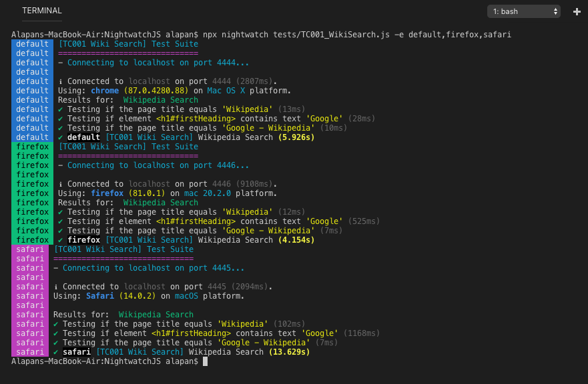Click the info icon on port 4446 connected line
588x384 pixels.
(61, 184)
